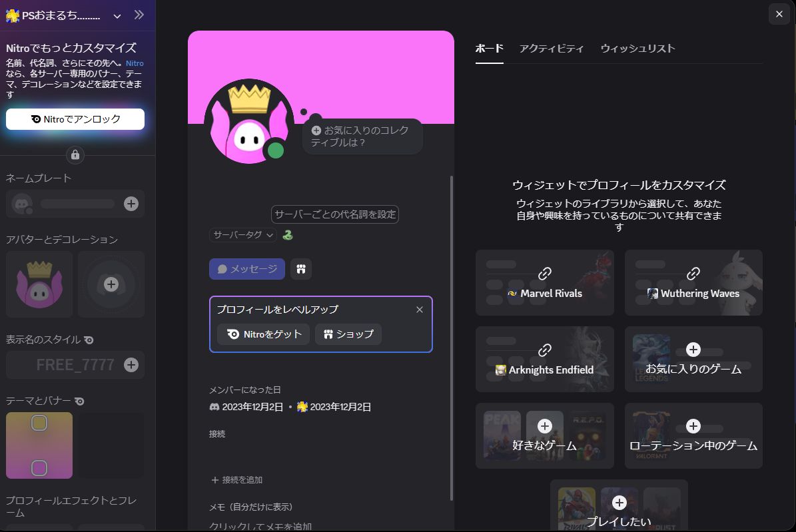Click the Arknights Endfield link widget card
The width and height of the screenshot is (796, 532).
(x=545, y=360)
